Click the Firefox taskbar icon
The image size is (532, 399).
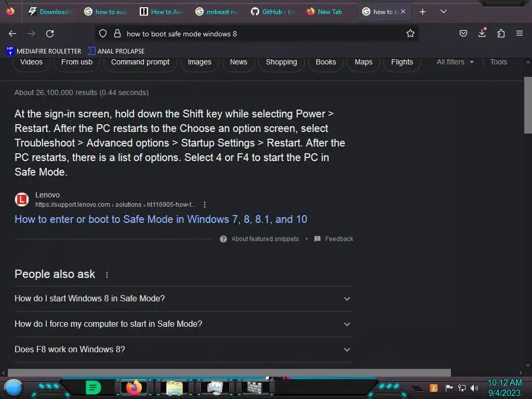134,388
